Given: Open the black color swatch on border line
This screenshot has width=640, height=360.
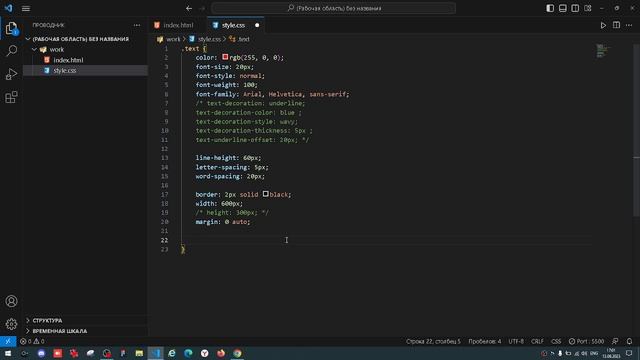Looking at the screenshot, I should pyautogui.click(x=265, y=194).
